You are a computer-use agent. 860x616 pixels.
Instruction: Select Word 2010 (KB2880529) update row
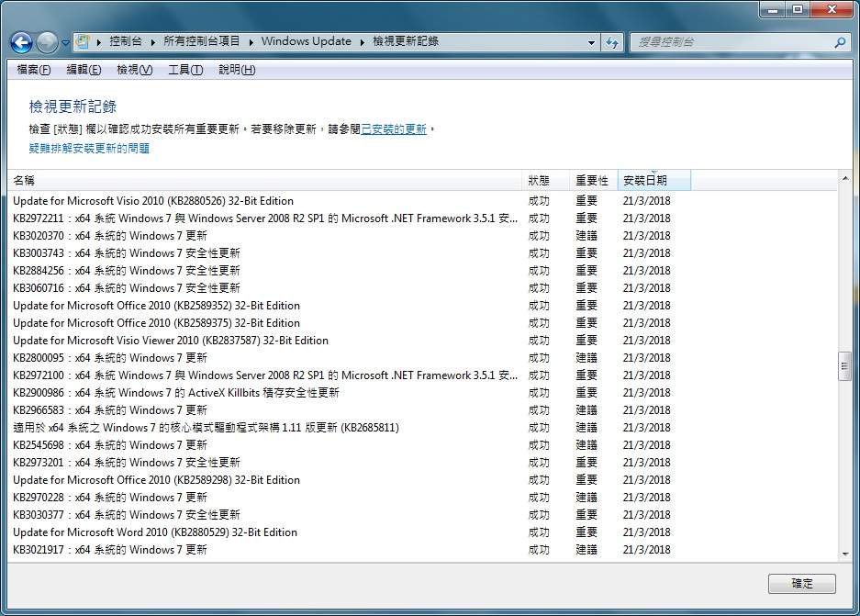pos(422,532)
